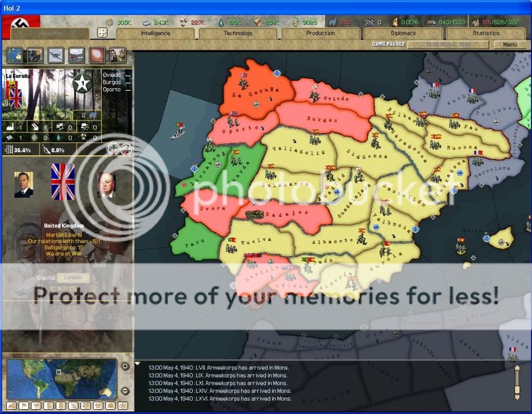
Task: Click the Churchill head of government portrait
Action: pyautogui.click(x=107, y=184)
